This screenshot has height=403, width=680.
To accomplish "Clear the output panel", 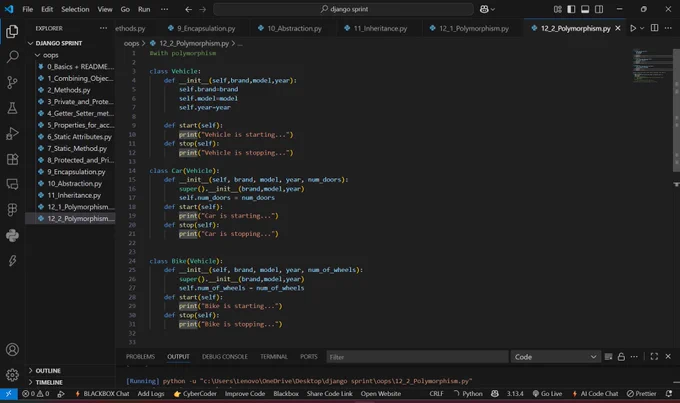I will point(608,357).
